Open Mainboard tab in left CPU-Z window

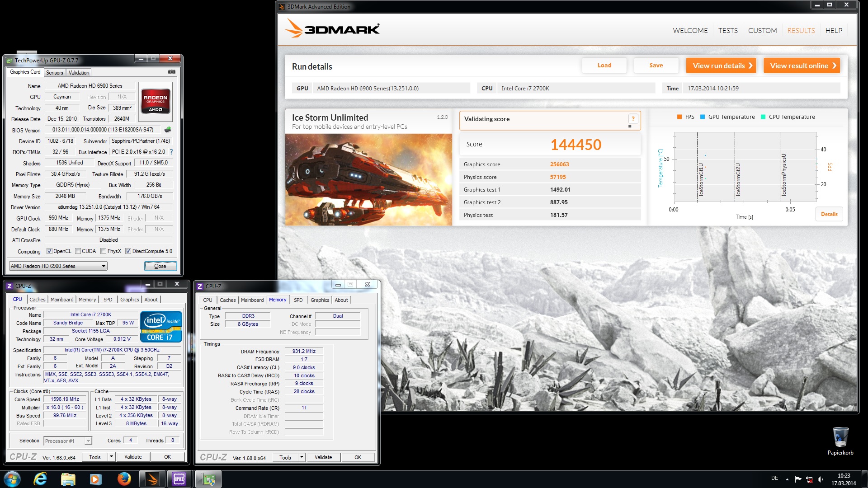click(62, 299)
